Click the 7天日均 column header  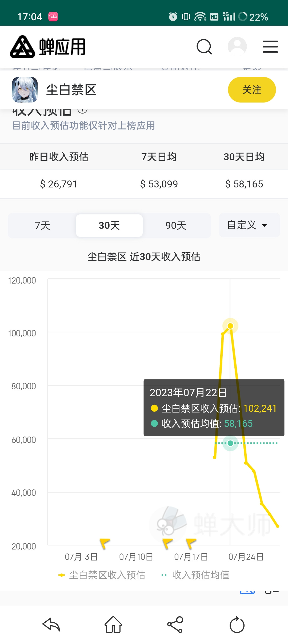tap(159, 157)
